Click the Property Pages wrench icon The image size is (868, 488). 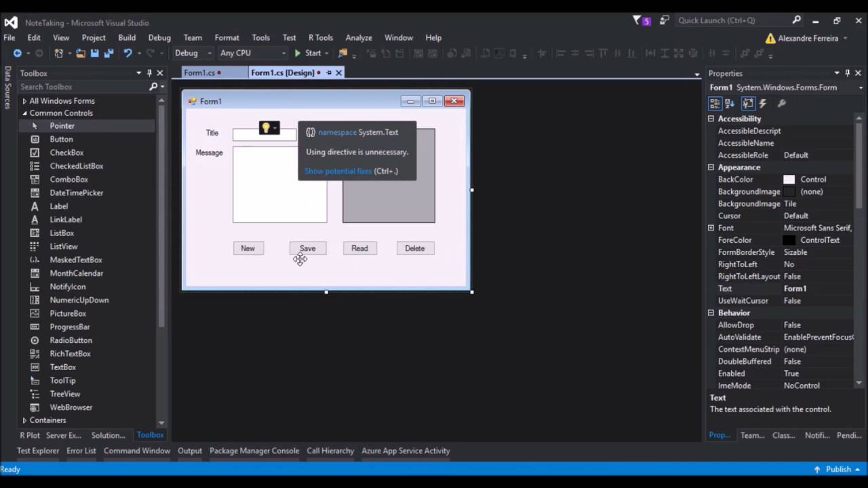[781, 103]
